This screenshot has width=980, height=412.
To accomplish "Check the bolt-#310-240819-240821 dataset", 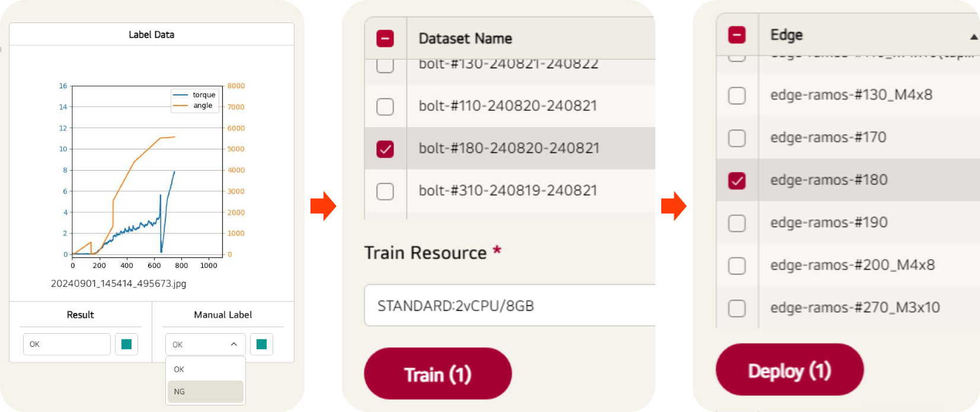I will pos(385,191).
